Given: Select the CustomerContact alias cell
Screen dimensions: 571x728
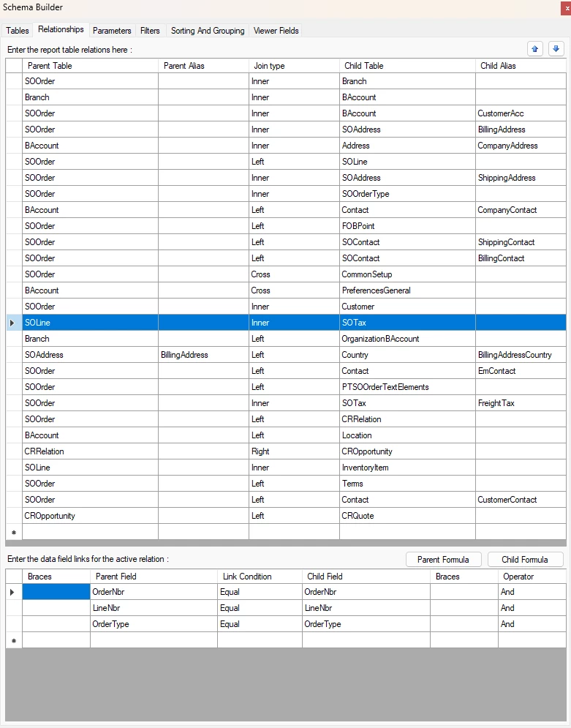Looking at the screenshot, I should click(521, 500).
